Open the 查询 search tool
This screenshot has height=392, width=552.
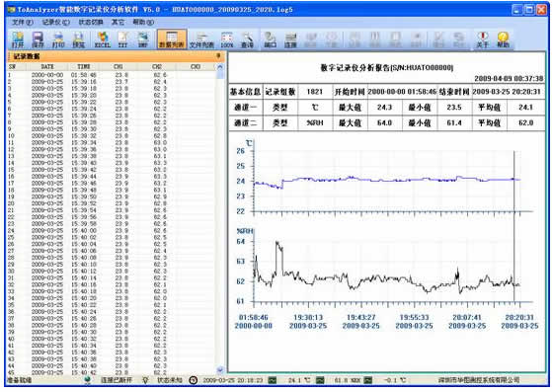[x=247, y=39]
